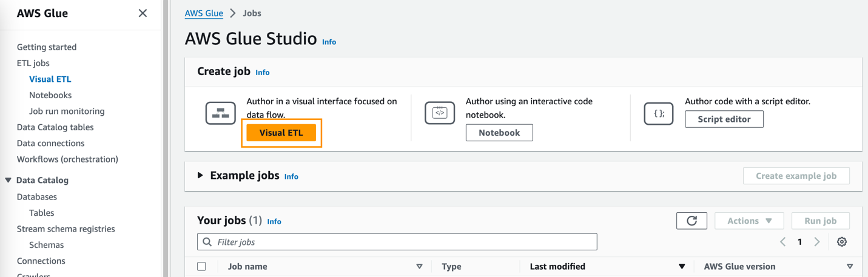Expand the Example jobs section
The width and height of the screenshot is (868, 277).
coord(200,176)
